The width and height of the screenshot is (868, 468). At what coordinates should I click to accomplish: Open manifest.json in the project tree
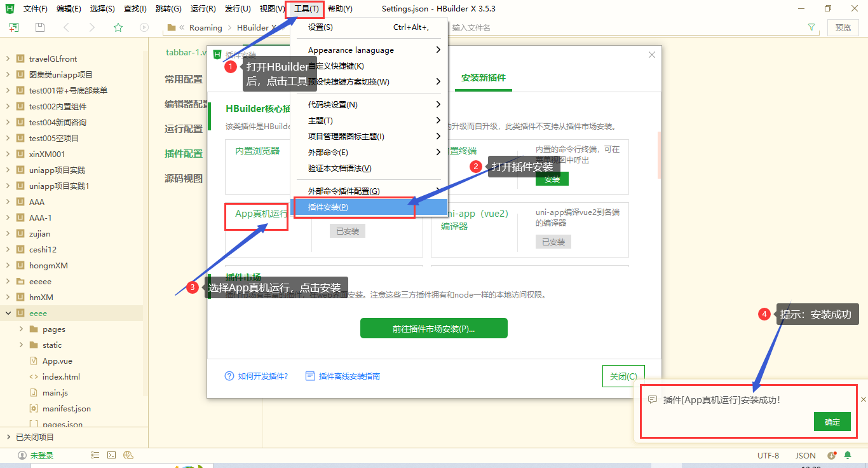(67, 408)
